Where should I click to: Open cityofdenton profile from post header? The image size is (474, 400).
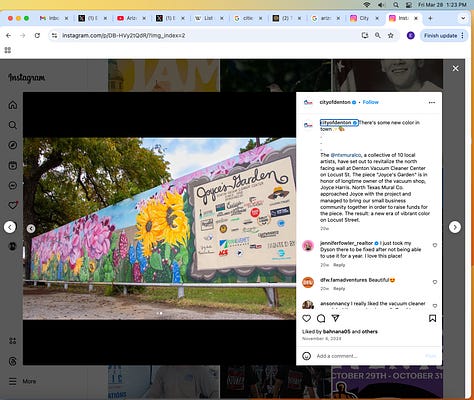335,102
